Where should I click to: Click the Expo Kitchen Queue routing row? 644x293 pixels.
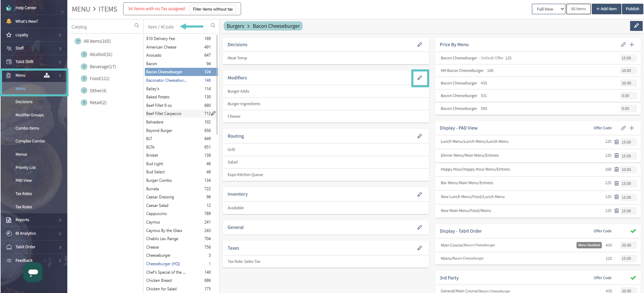pos(326,175)
